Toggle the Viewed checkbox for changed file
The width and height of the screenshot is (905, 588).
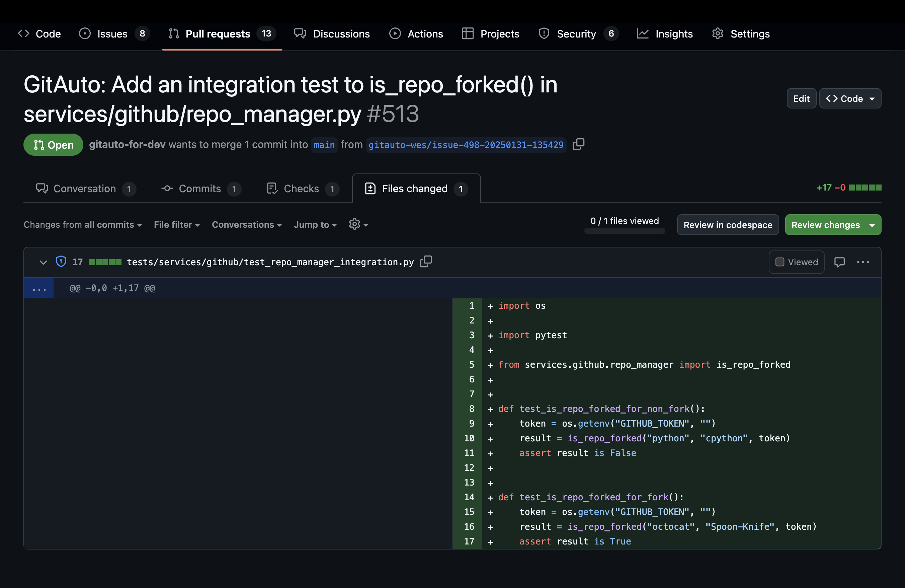pos(779,262)
